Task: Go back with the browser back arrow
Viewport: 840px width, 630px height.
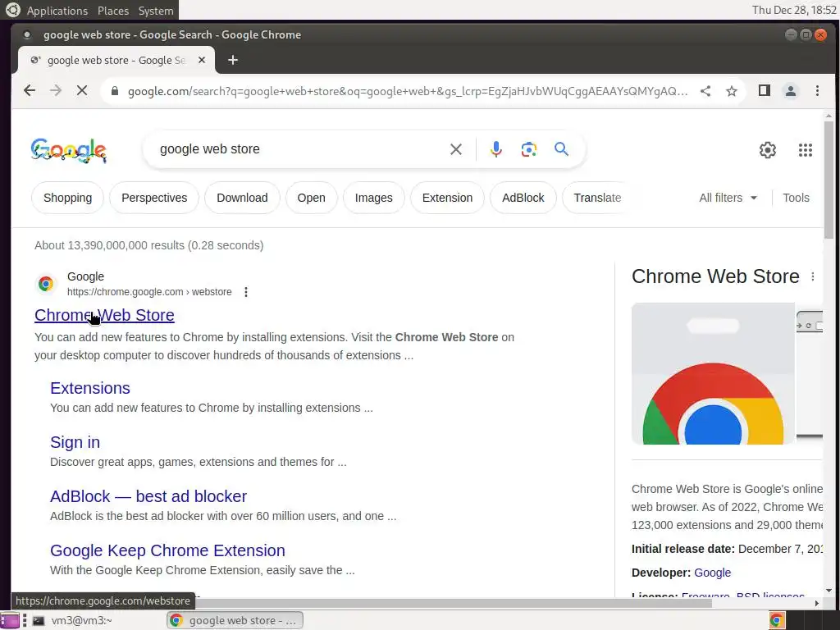Action: (x=30, y=90)
